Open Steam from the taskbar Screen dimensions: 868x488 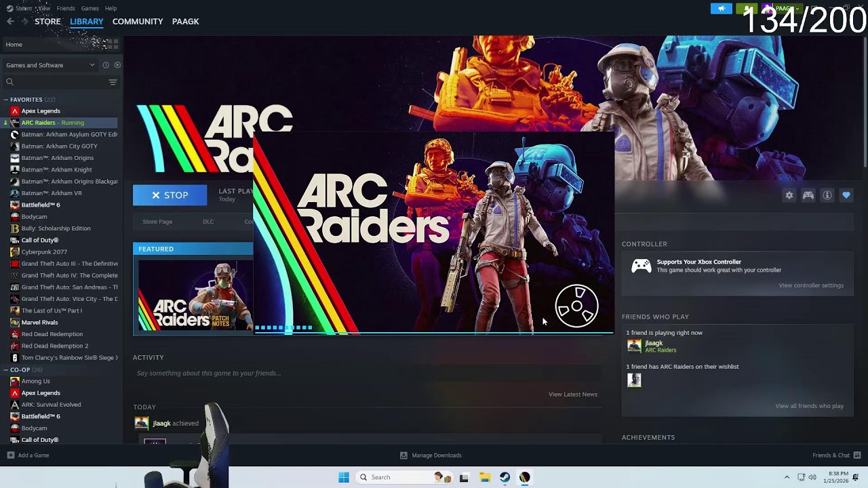tap(505, 477)
